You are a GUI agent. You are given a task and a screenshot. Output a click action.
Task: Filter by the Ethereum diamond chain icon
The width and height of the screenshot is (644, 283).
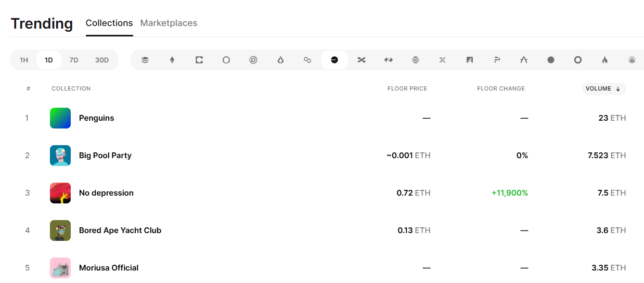click(x=172, y=60)
